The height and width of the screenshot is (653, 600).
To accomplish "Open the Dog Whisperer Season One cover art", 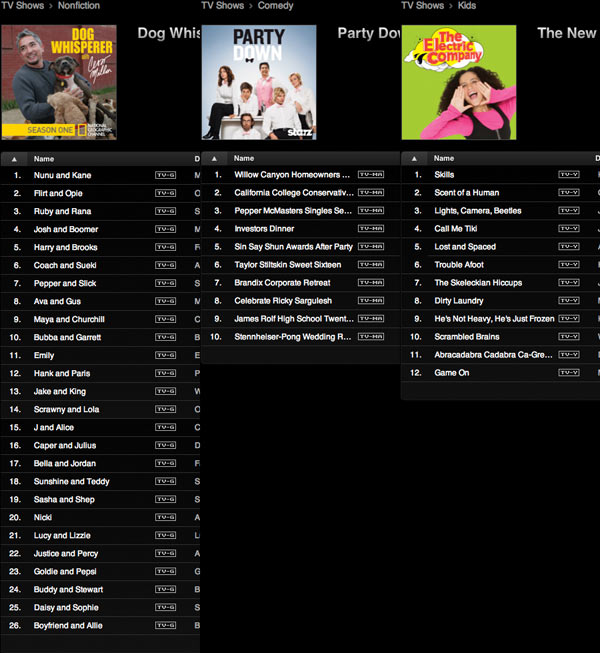I will pos(59,82).
